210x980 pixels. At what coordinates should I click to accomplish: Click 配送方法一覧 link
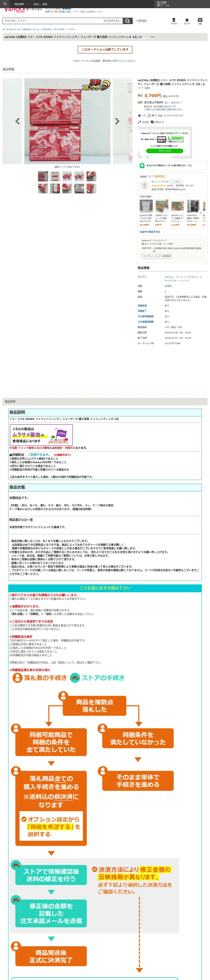[170, 106]
